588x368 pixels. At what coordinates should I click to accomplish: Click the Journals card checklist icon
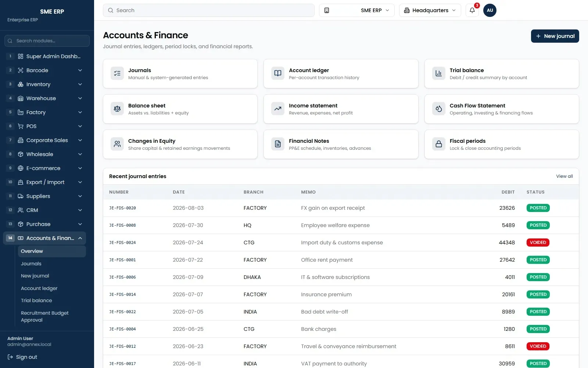coord(117,73)
